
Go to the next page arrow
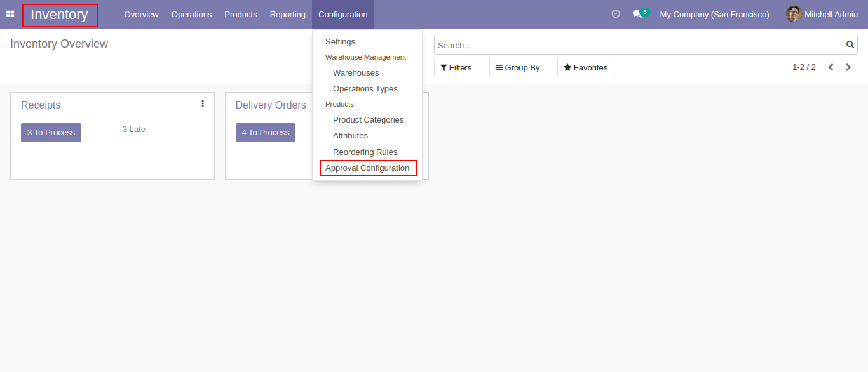[x=848, y=67]
